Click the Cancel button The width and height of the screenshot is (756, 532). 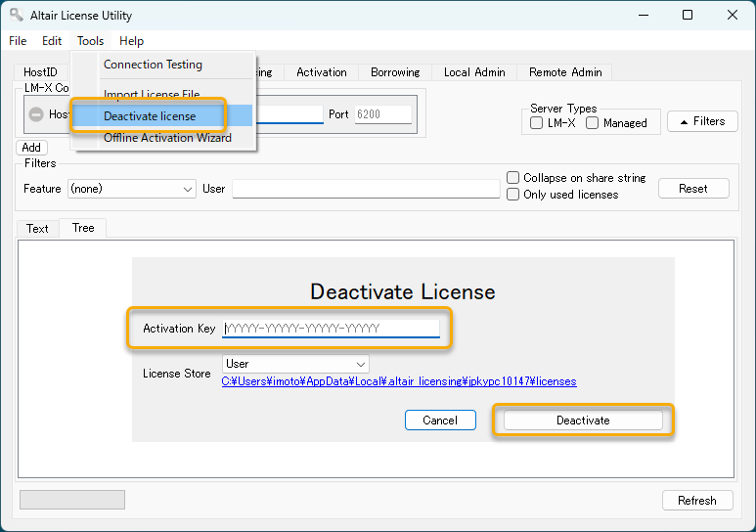tap(440, 421)
